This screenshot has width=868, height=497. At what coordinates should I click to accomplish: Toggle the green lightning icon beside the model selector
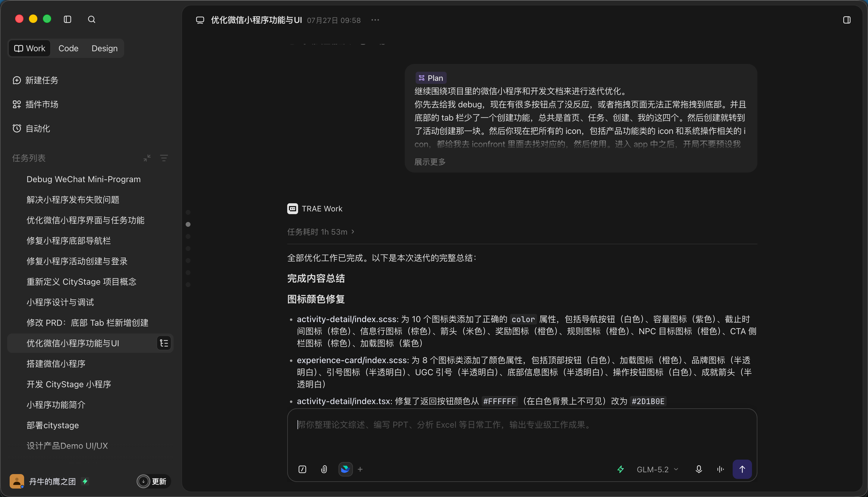(x=620, y=469)
